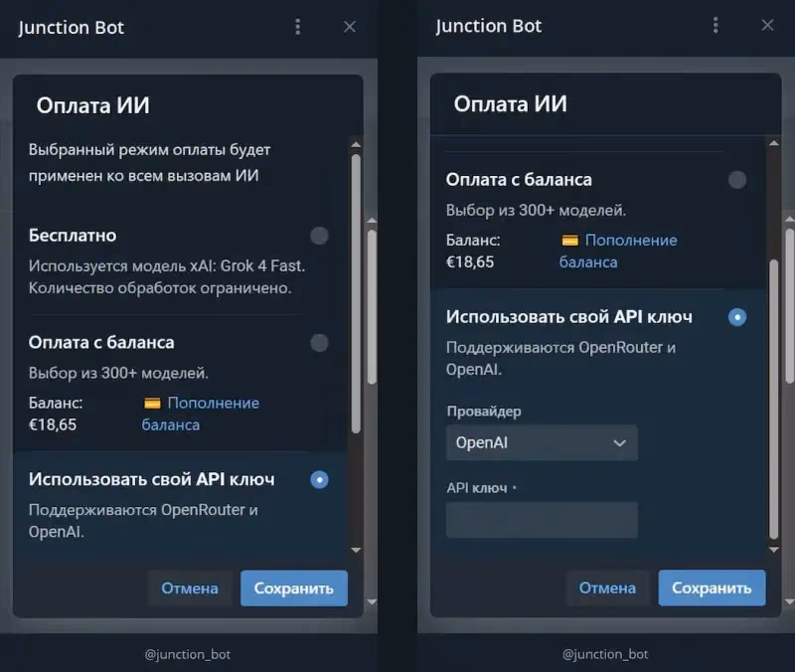Screen dimensions: 795x672
Task: Click scroll-up arrow of left dialog scrollbar
Action: [356, 145]
